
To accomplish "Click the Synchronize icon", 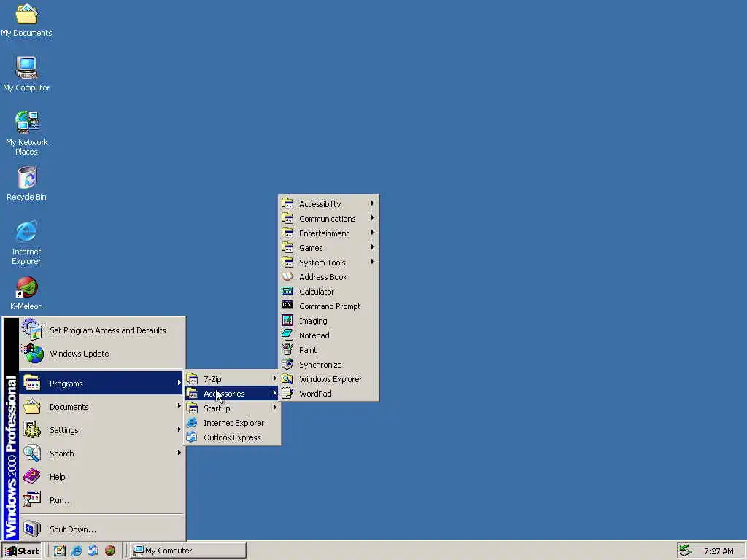I will tap(287, 365).
